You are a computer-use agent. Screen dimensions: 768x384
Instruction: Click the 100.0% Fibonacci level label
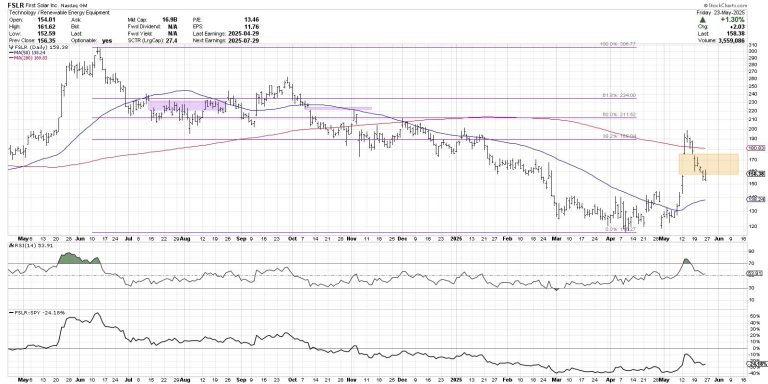[618, 44]
